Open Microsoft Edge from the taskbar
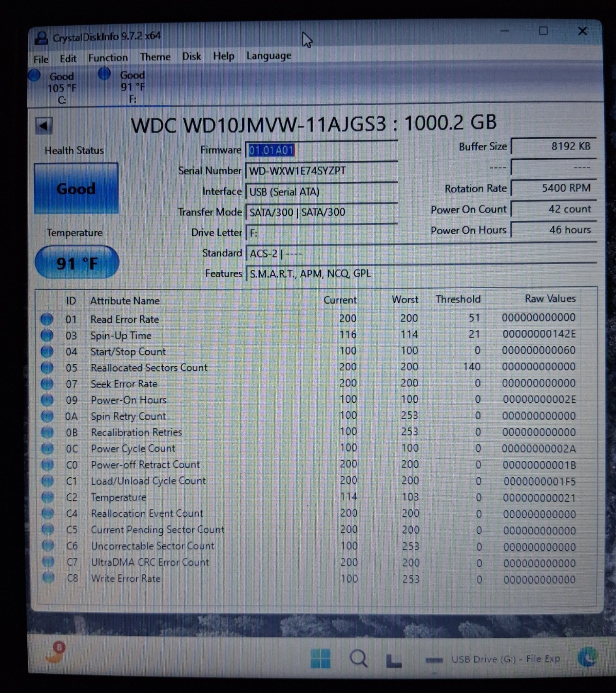 click(x=587, y=657)
